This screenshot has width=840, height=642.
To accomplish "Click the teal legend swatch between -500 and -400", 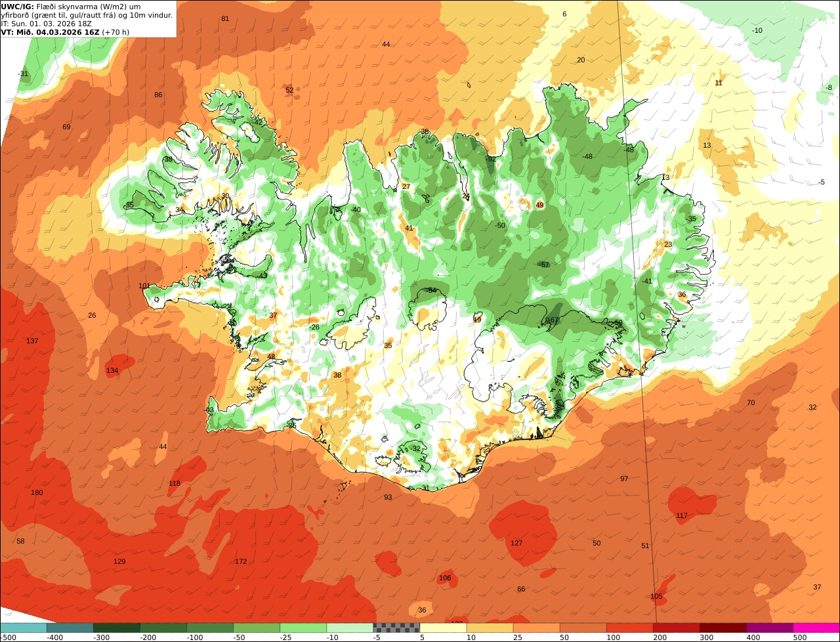I will (x=23, y=628).
